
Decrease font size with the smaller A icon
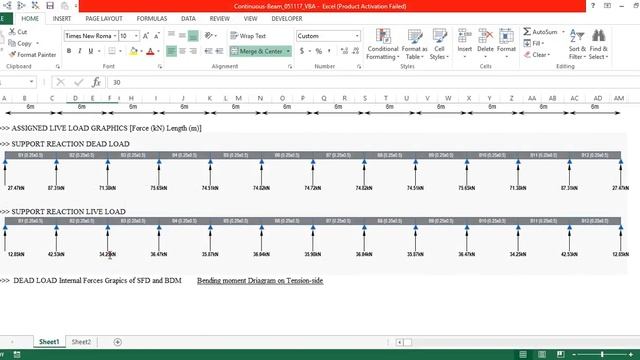(157, 36)
